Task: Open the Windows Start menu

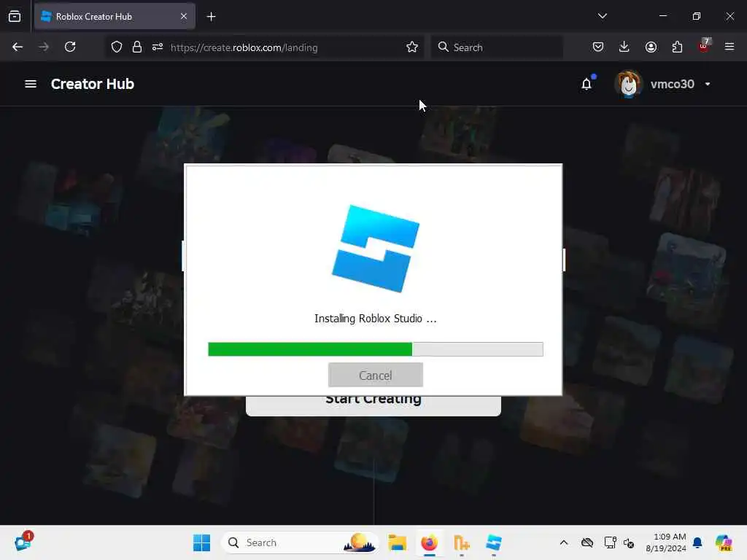Action: click(201, 542)
